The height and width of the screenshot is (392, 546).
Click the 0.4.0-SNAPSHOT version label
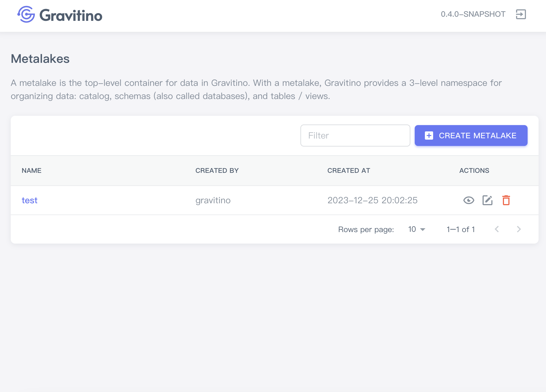click(473, 14)
